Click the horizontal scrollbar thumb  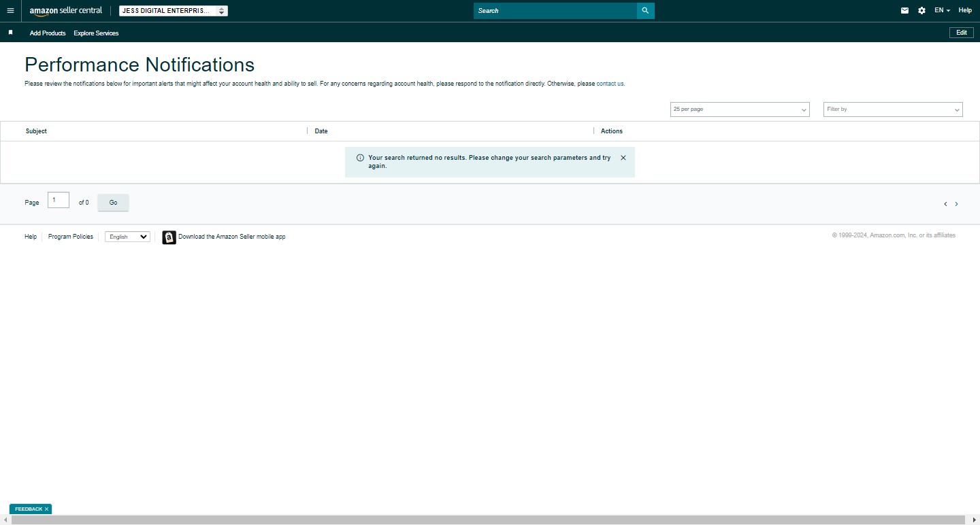[x=488, y=520]
